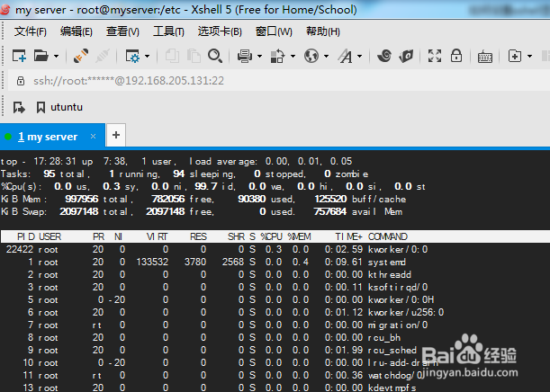
Task: Click the rcu_bh command text
Action: pos(384,338)
